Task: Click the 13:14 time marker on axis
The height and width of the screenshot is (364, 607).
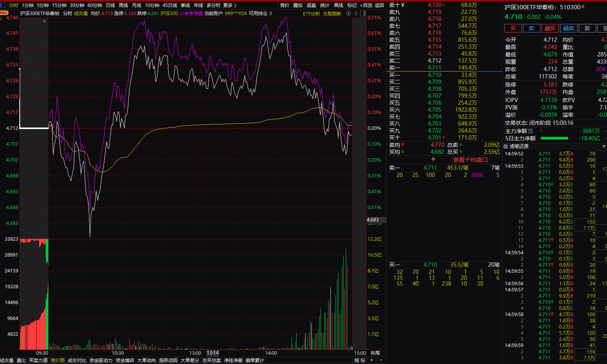Action: [212, 353]
